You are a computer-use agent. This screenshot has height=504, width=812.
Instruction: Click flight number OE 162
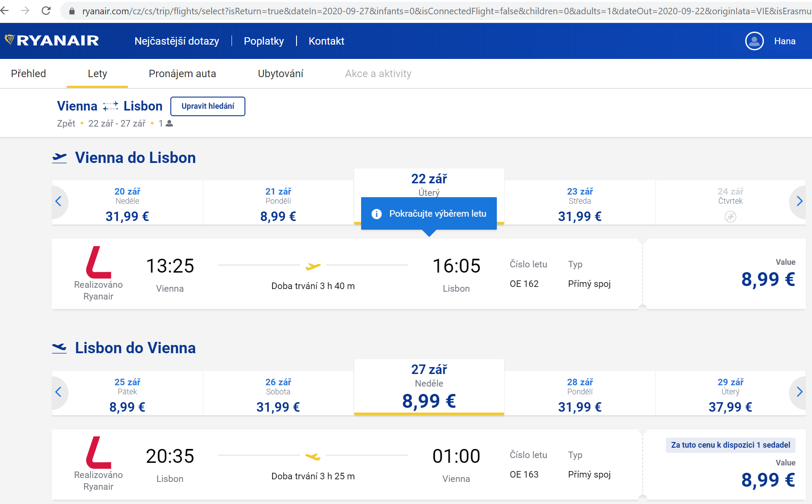click(x=524, y=284)
